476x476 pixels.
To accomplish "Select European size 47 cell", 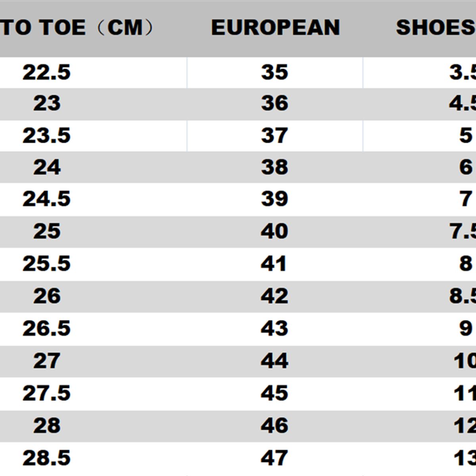I will 274,458.
